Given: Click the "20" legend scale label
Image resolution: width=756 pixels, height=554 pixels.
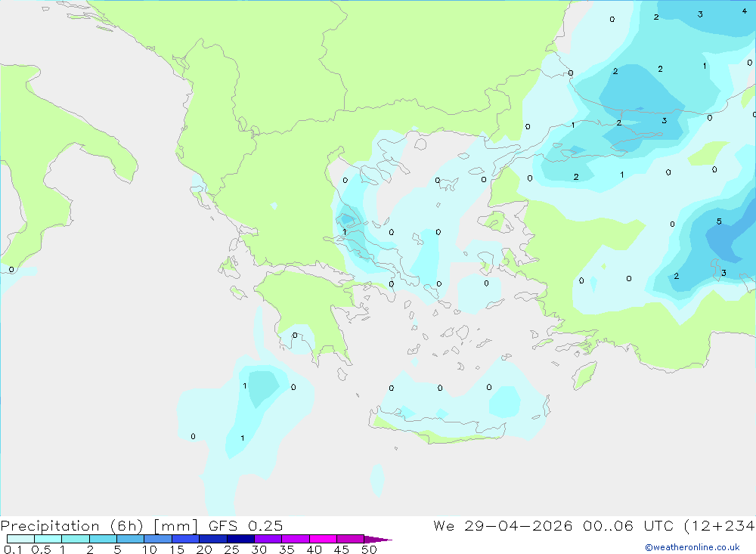Looking at the screenshot, I should coord(204,549).
